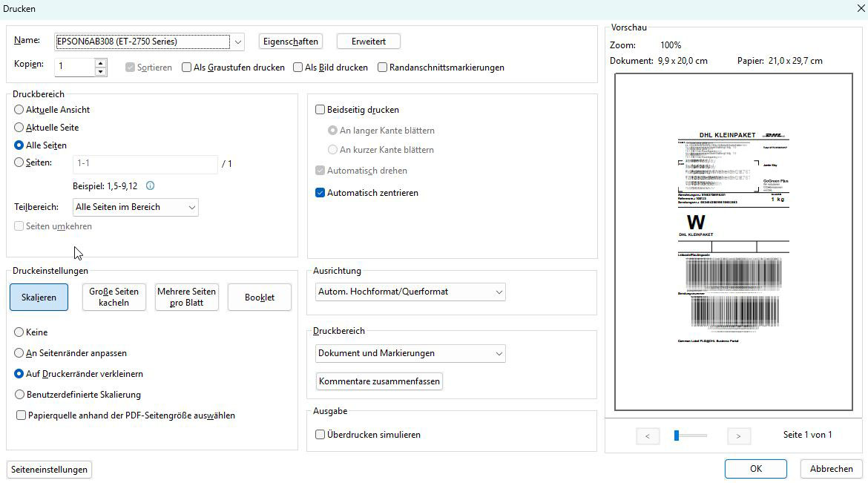
Task: Click into the Kopien number field
Action: [75, 68]
